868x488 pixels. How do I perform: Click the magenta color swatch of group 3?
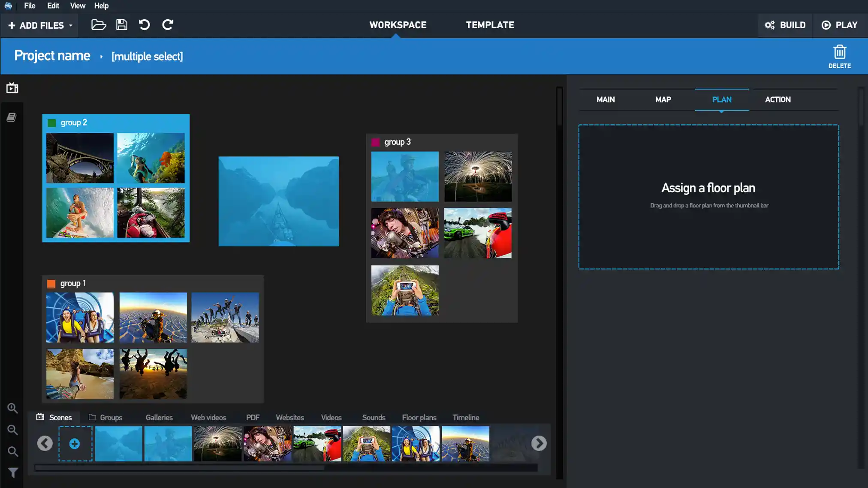pos(376,142)
